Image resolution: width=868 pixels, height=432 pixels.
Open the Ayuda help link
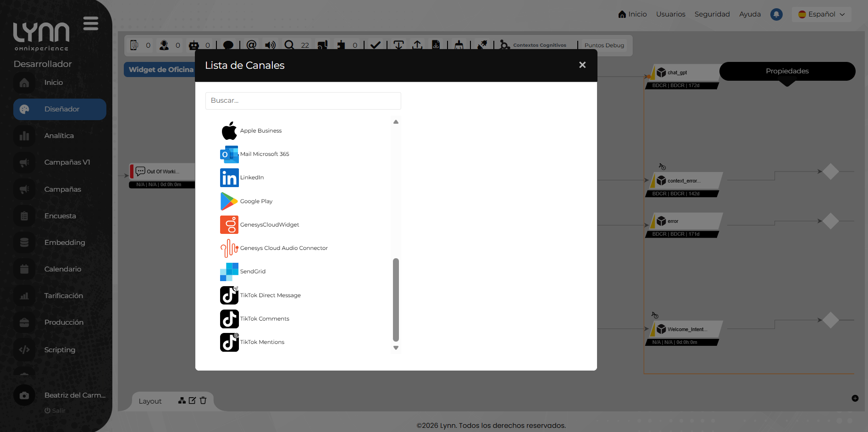[750, 14]
